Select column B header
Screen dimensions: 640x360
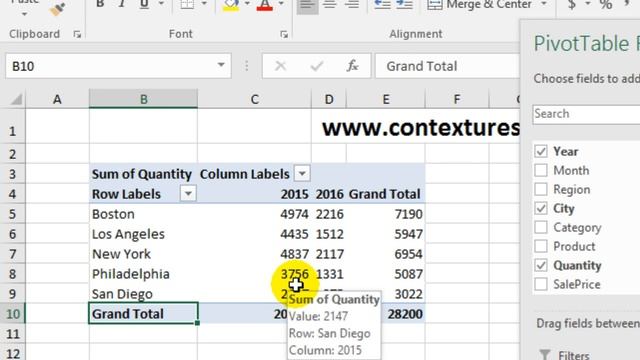coord(143,99)
